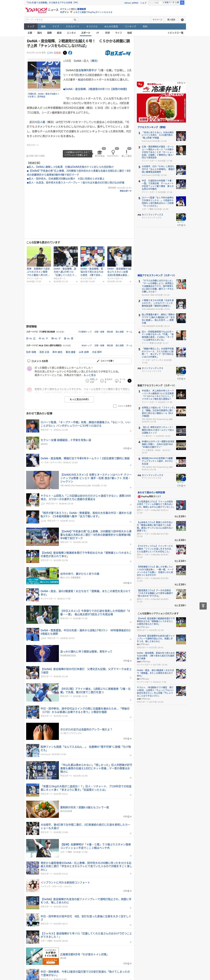
Task: Click the Yahoo! JAPAN News logo
Action: point(42,10)
